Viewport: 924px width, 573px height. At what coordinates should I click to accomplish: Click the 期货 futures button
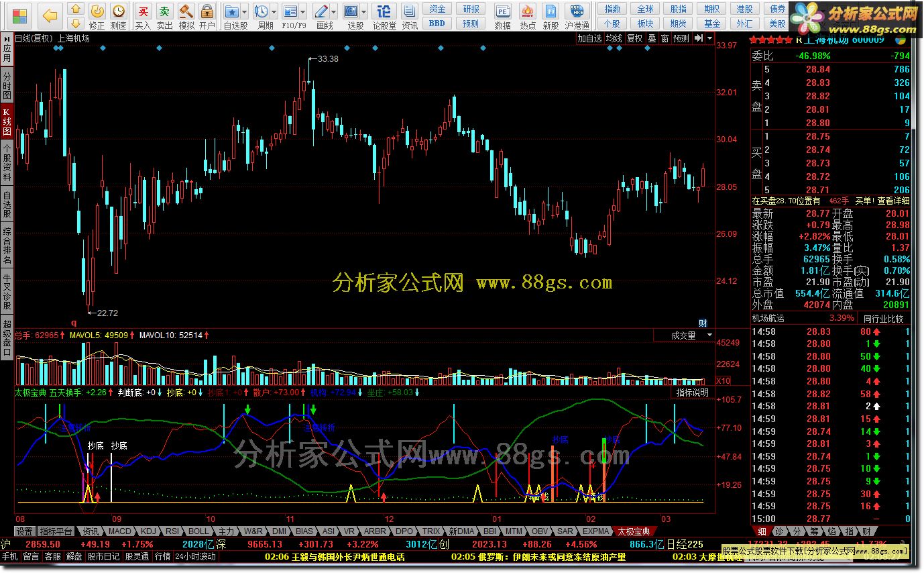[x=678, y=23]
